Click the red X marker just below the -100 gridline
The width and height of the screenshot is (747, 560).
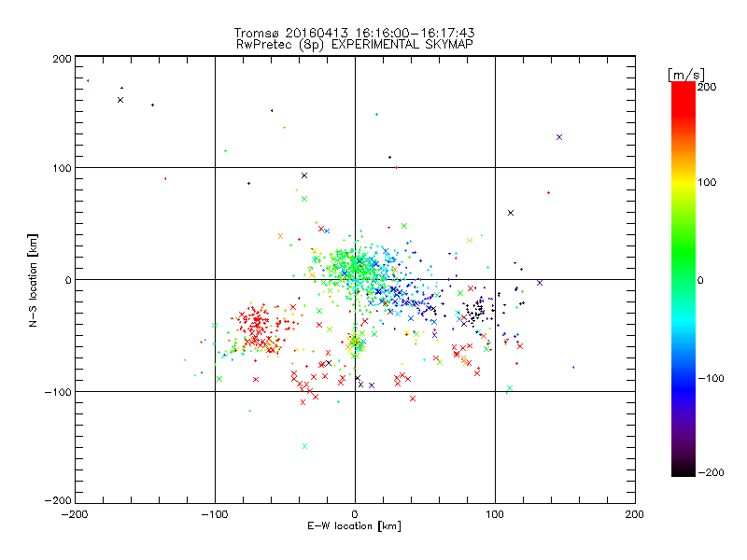(413, 399)
